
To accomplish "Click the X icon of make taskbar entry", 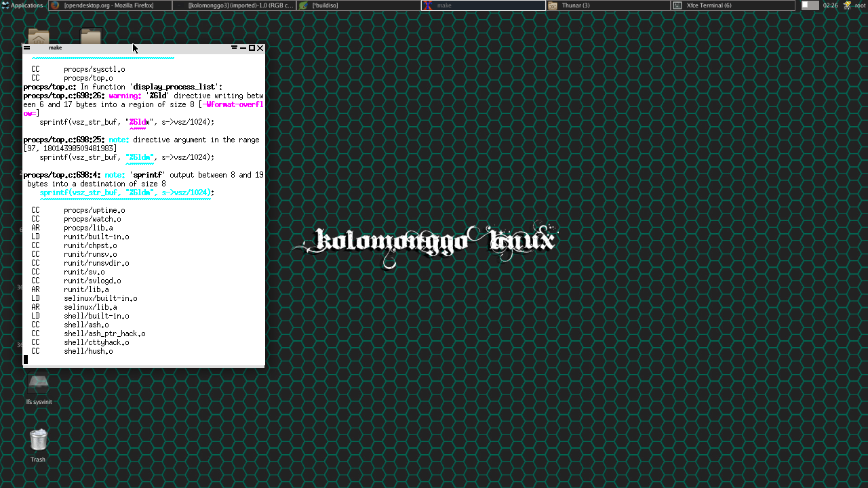I will tap(428, 5).
